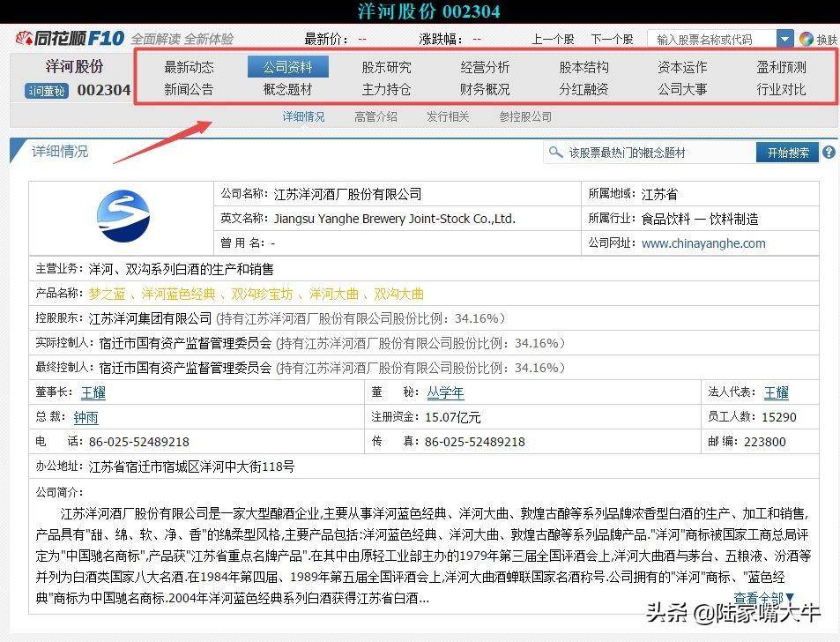
Task: Switch to the 股东研究 tab
Action: click(386, 68)
